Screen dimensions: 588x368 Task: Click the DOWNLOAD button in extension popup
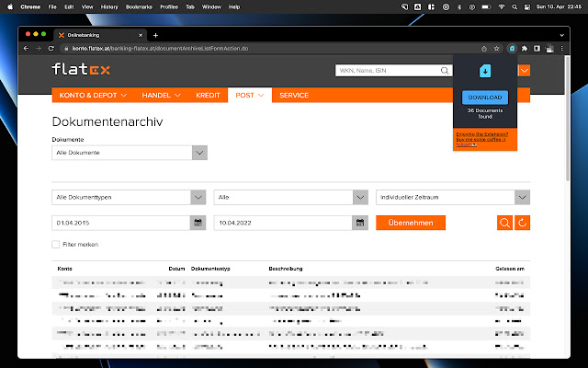(485, 98)
